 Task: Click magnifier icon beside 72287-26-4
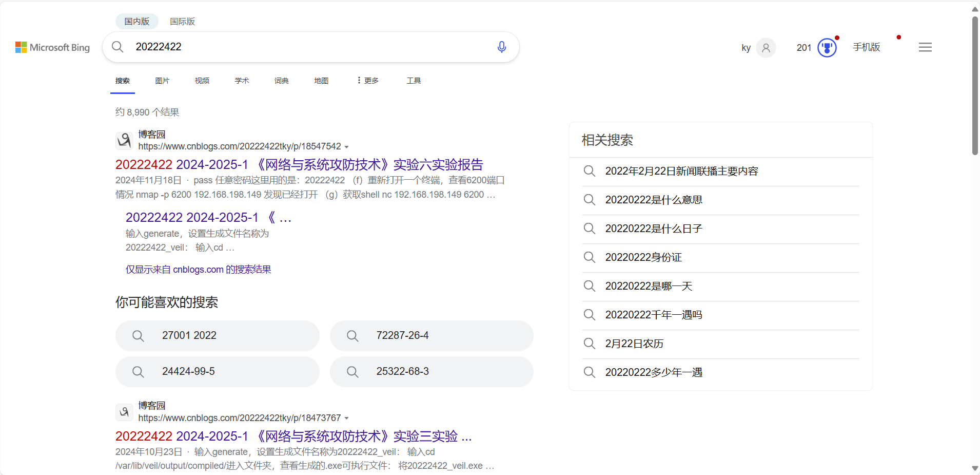(x=352, y=336)
